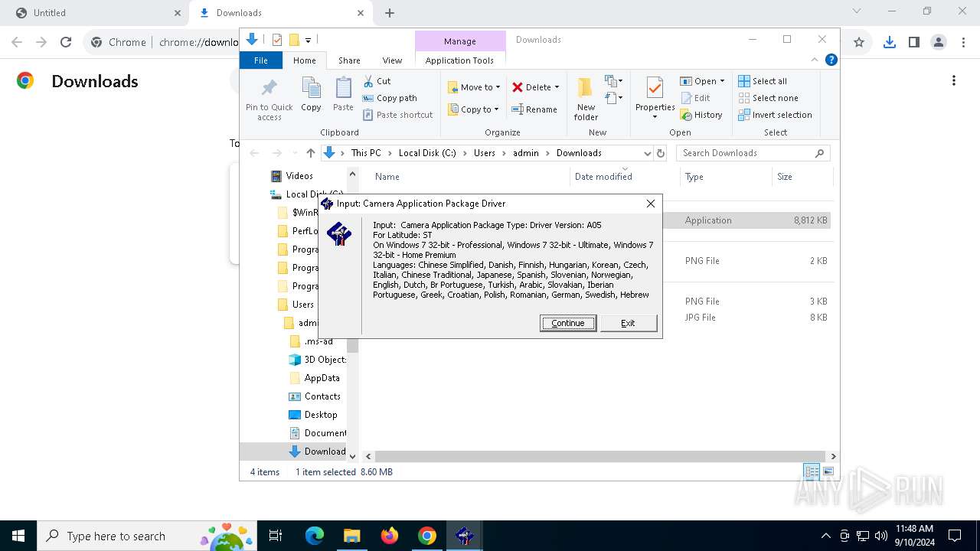Click Copy path in Clipboard group
The height and width of the screenshot is (551, 980).
pos(390,98)
